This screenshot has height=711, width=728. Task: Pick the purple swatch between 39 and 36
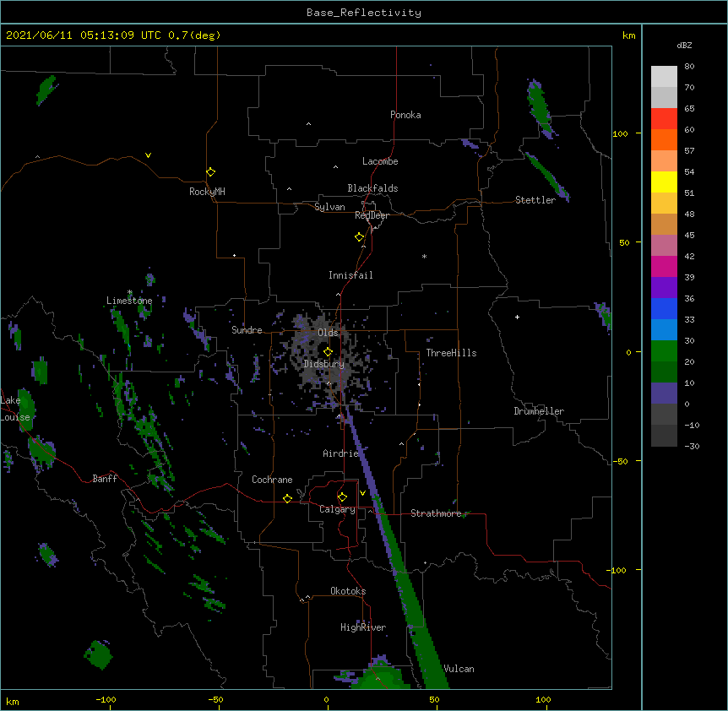[x=664, y=288]
